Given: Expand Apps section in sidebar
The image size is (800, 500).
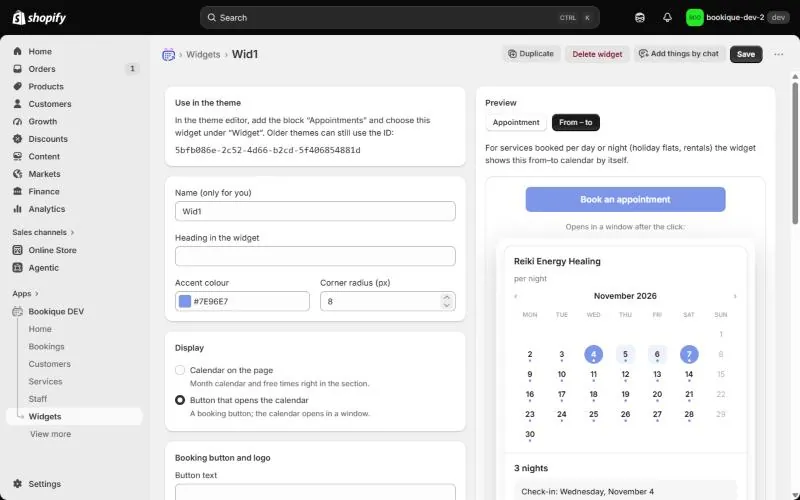Looking at the screenshot, I should coord(26,294).
